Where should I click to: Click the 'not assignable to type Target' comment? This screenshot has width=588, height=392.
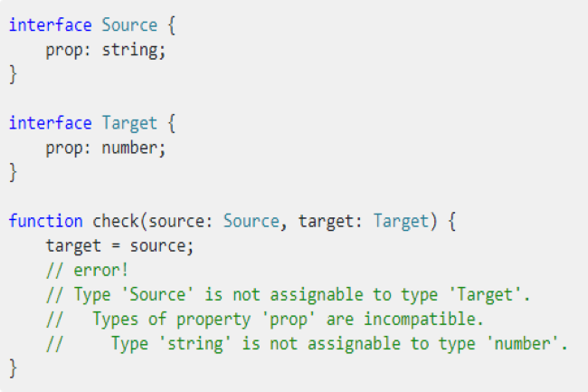point(288,295)
